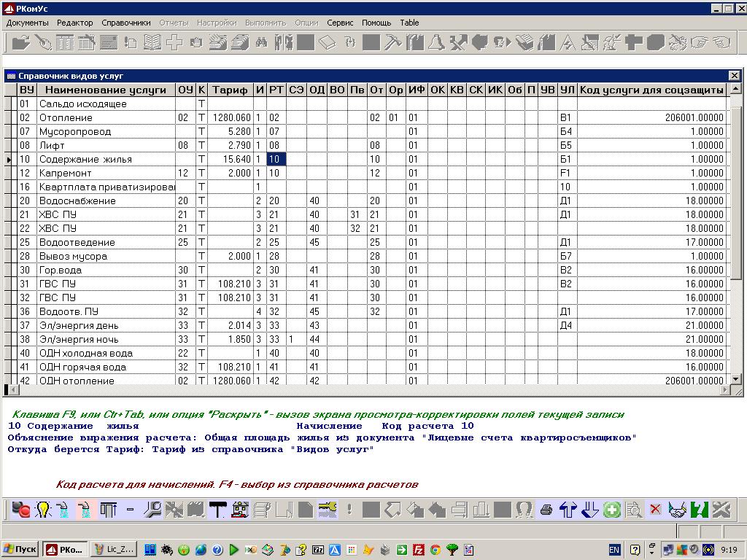Image resolution: width=747 pixels, height=560 pixels.
Task: Open the Сервис menu
Action: [x=340, y=23]
